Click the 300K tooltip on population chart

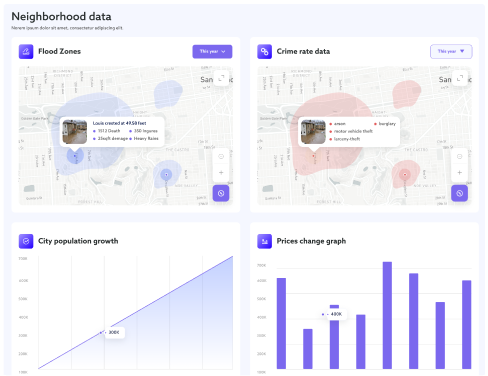coord(114,332)
